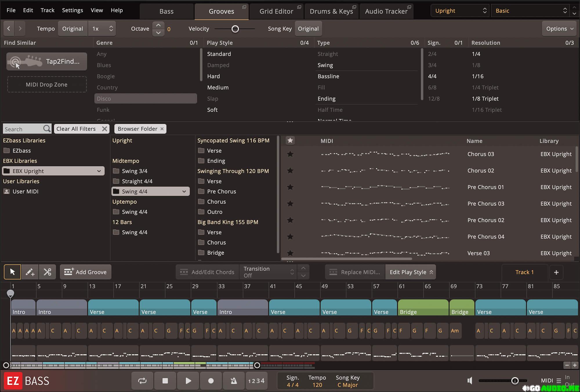Click the Song Key Original button

point(308,28)
